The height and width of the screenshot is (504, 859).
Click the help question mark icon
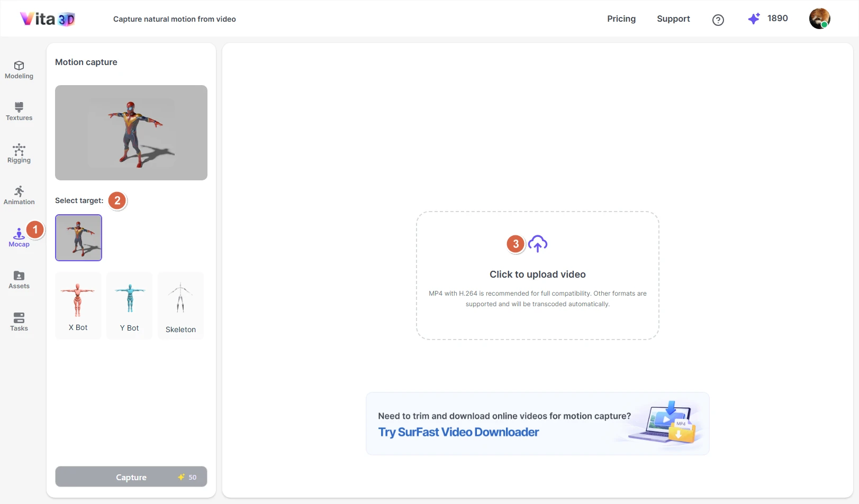(x=718, y=20)
